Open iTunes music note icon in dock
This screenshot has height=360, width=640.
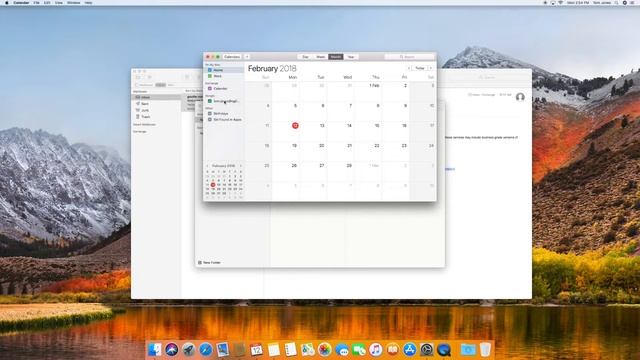[x=376, y=349]
